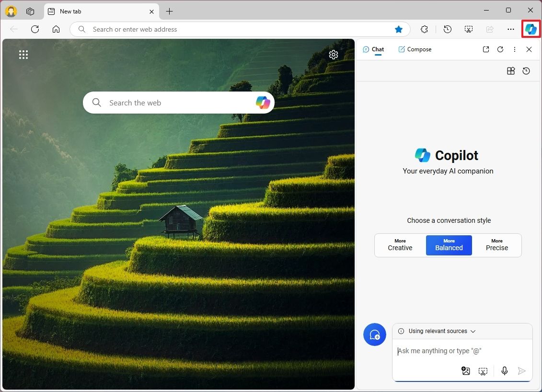Open the browser Extensions puzzle icon
The height and width of the screenshot is (392, 542).
[x=424, y=29]
